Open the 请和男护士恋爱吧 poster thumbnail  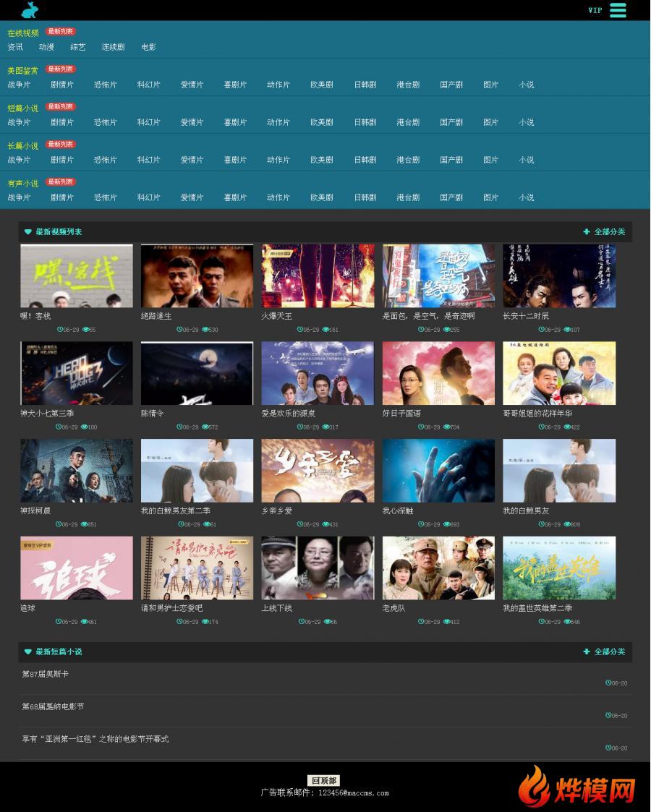point(197,568)
